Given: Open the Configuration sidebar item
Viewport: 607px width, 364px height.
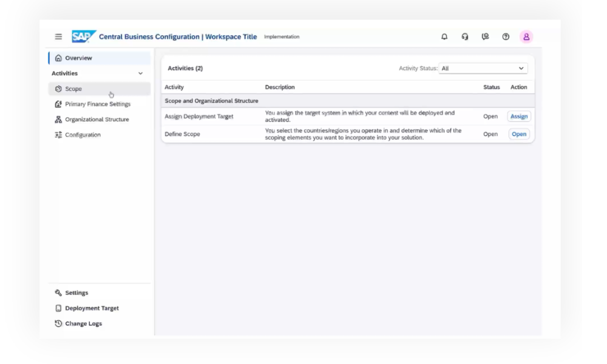Looking at the screenshot, I should pos(83,135).
